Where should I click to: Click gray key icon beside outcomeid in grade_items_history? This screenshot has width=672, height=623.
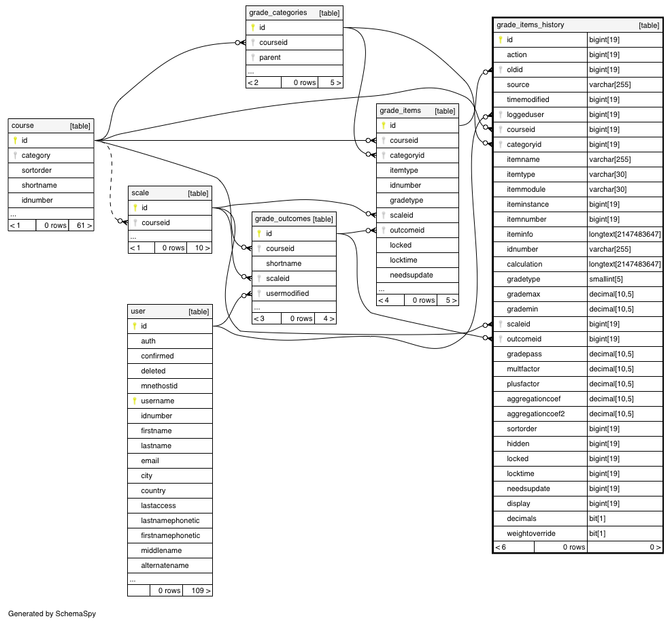[x=500, y=339]
